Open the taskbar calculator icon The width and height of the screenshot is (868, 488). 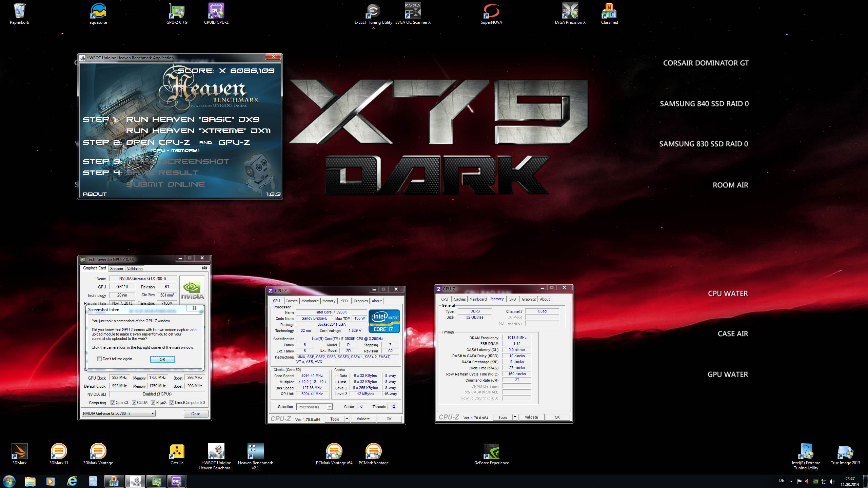click(x=93, y=481)
